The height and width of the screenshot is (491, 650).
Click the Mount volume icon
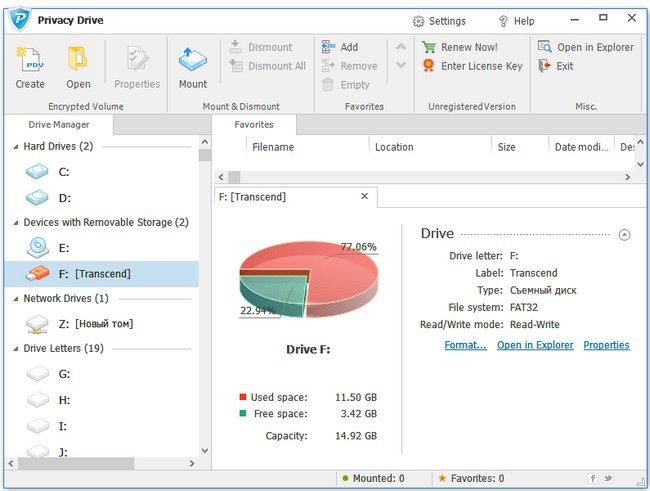coord(193,60)
